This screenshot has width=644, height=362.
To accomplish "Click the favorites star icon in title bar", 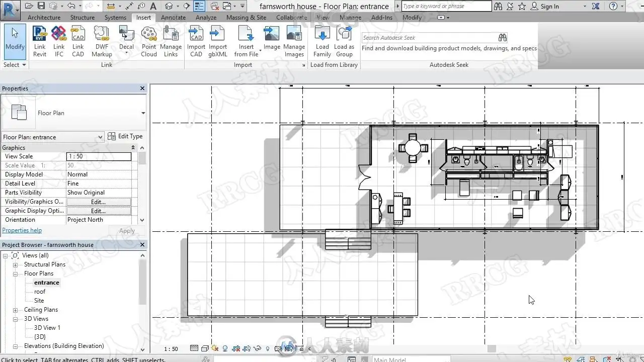I will pos(522,6).
